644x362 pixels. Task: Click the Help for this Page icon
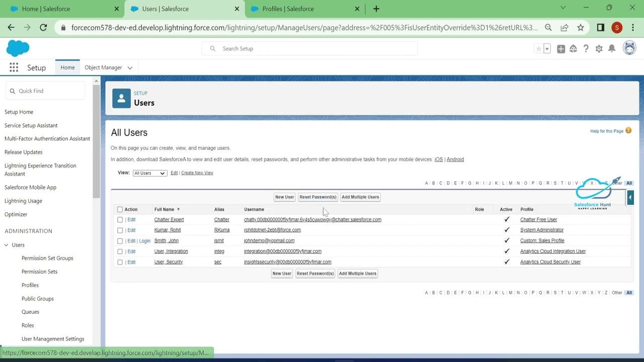click(x=628, y=131)
